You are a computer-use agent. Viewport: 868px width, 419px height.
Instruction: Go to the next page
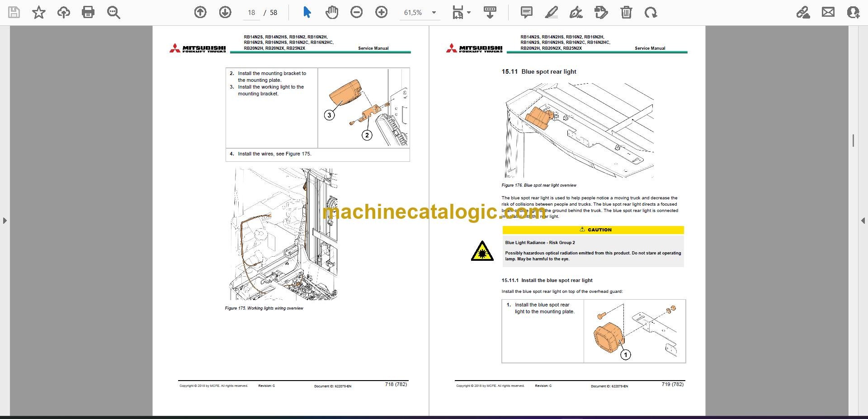[225, 12]
